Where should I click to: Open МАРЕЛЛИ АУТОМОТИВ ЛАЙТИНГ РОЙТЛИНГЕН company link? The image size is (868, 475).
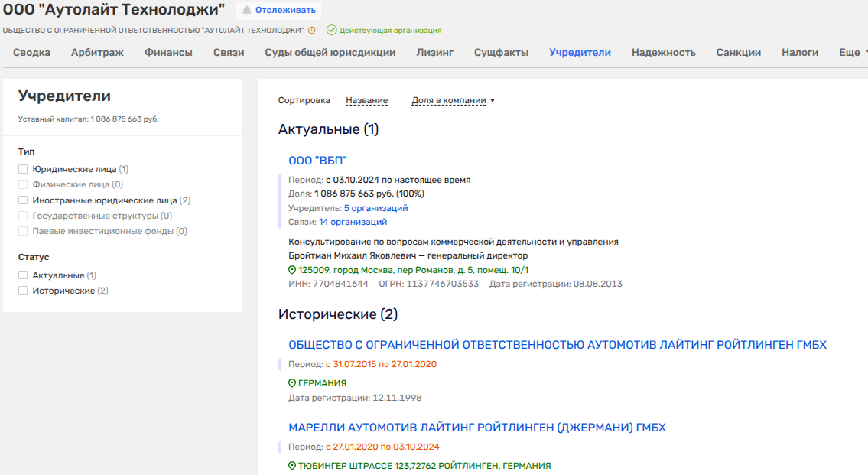tap(476, 428)
